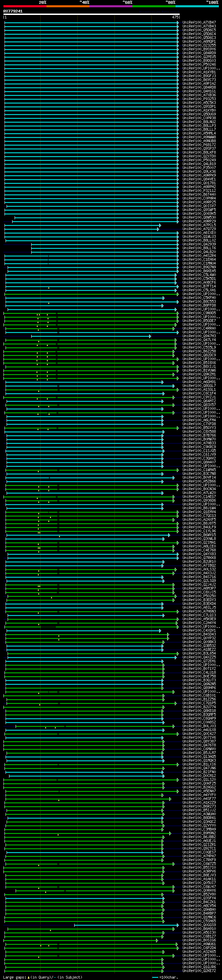Click UniRef100_P68172 hit
This screenshot has height=980, width=222.
pyautogui.click(x=199, y=145)
